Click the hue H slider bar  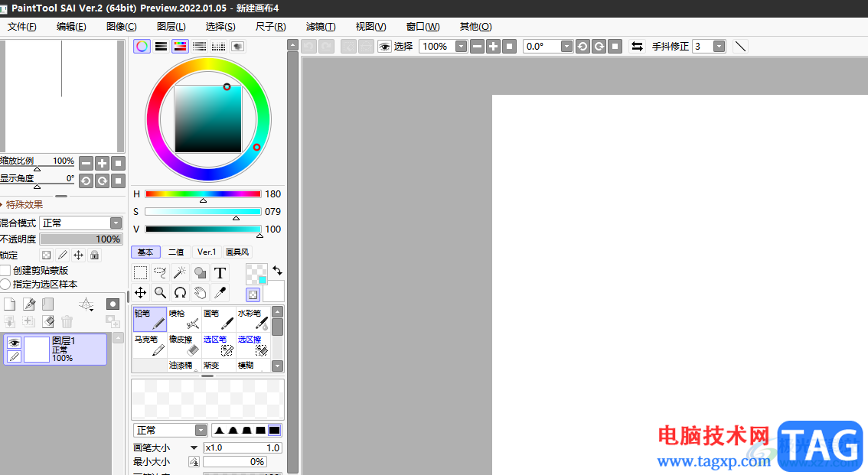click(x=203, y=194)
